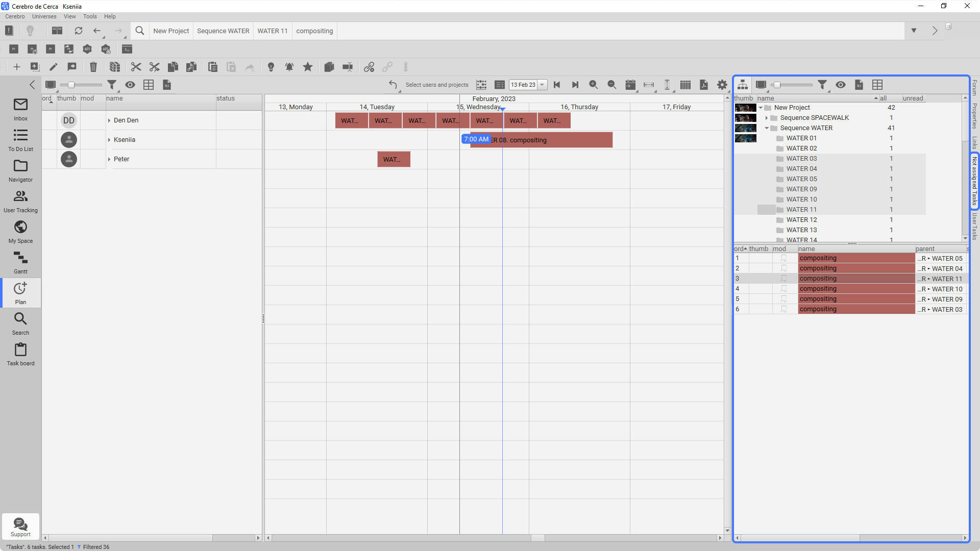
Task: Click the star favorites icon
Action: (x=308, y=67)
